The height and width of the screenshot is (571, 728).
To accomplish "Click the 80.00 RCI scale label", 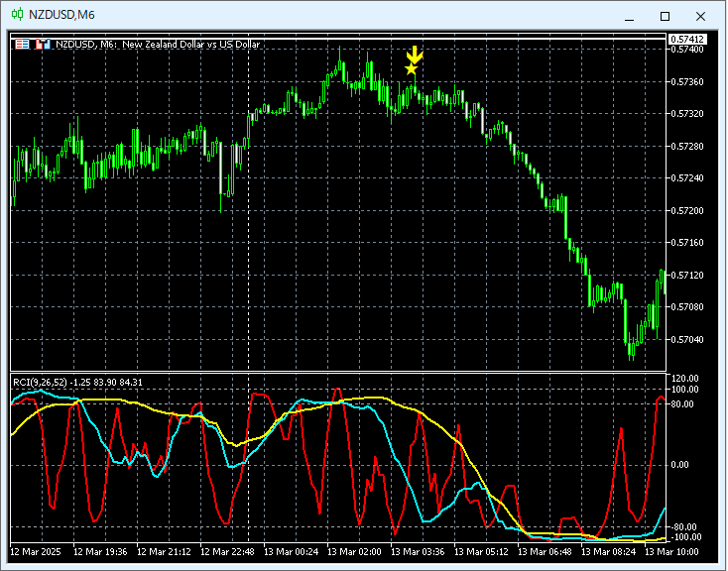I will coord(682,404).
